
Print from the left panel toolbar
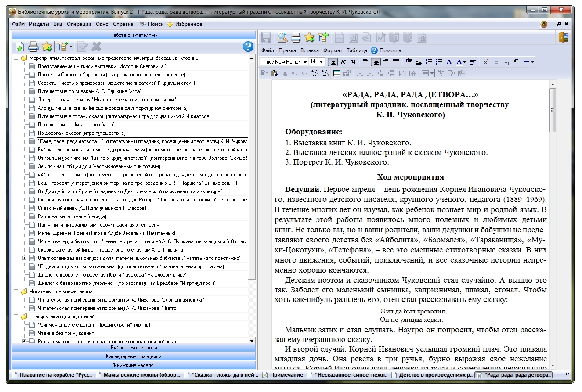33,47
